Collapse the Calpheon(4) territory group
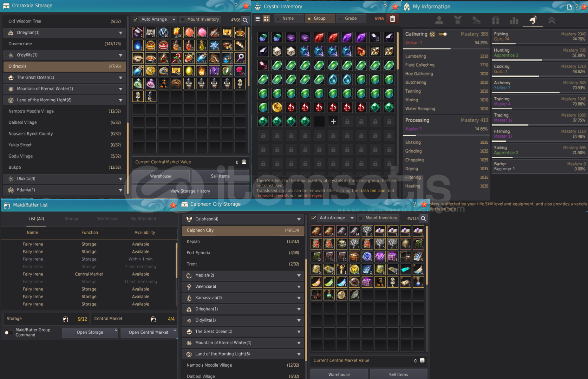The image size is (588, 379). pyautogui.click(x=243, y=219)
